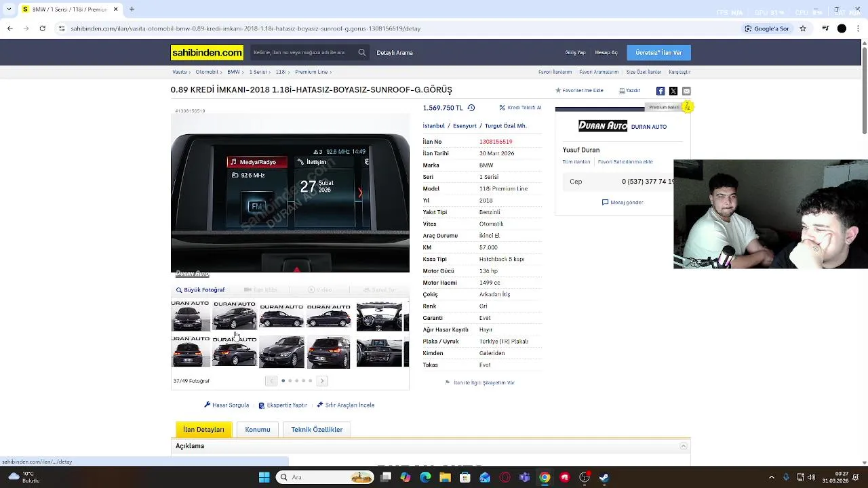Open Opera browser from taskbar

click(505, 477)
